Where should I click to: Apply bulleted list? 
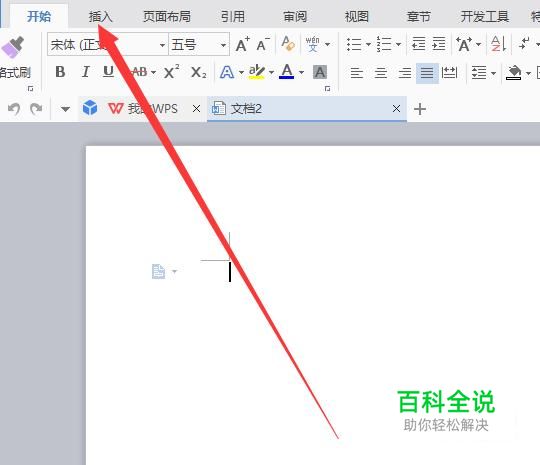pos(354,44)
